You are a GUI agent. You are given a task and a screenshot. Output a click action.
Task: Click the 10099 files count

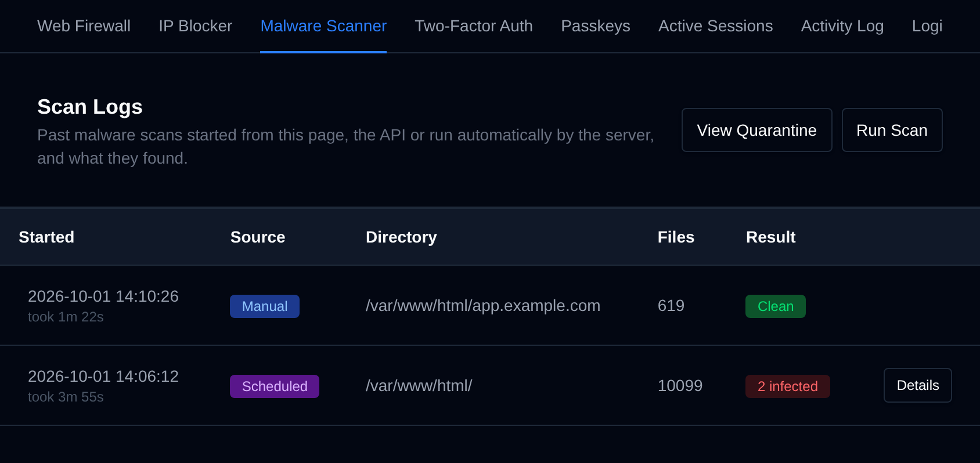[x=680, y=386]
